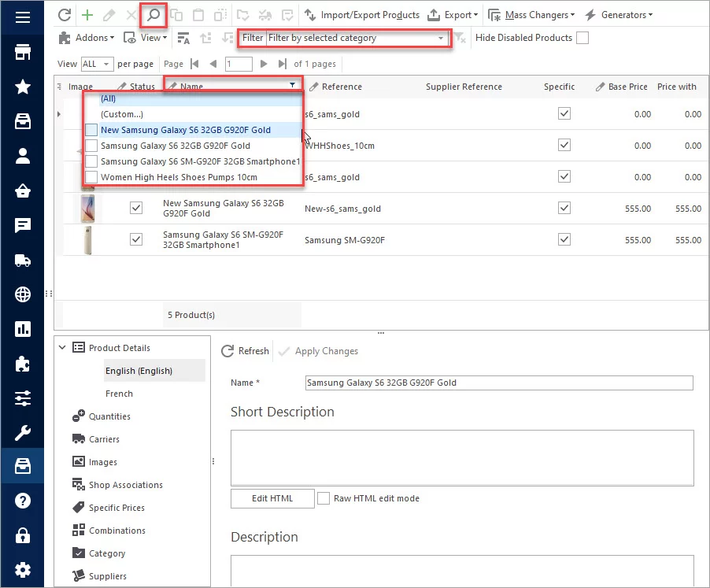Click the Refresh button in the details panel
This screenshot has height=588, width=710.
coord(245,351)
